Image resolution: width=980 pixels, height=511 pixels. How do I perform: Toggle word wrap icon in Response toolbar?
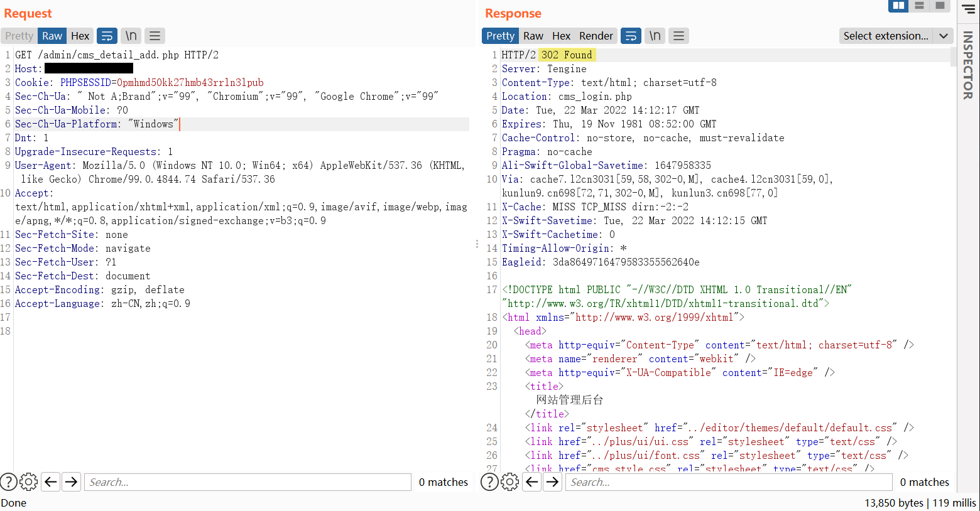[x=631, y=36]
